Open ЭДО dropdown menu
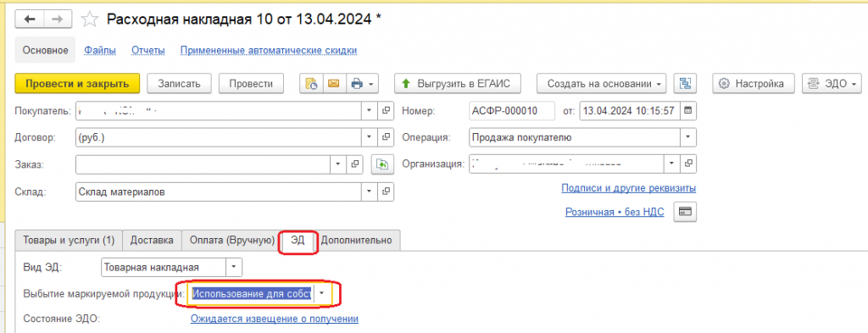868x333 pixels. 832,84
